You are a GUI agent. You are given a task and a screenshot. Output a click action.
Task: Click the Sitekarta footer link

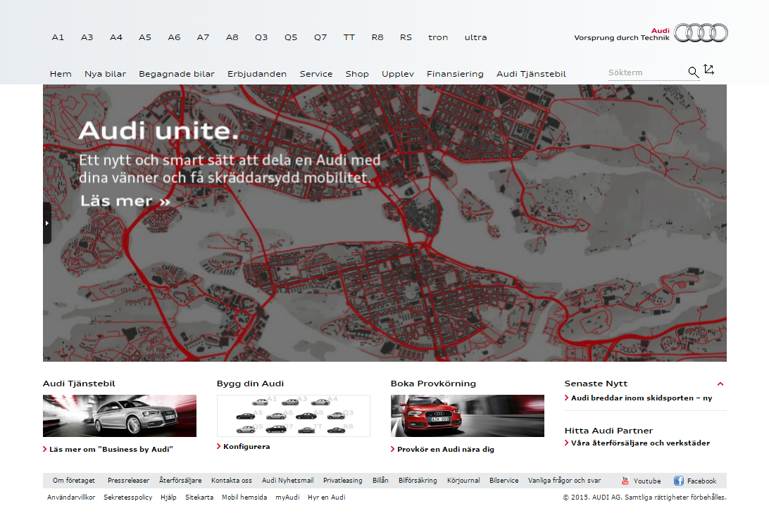[x=199, y=498]
